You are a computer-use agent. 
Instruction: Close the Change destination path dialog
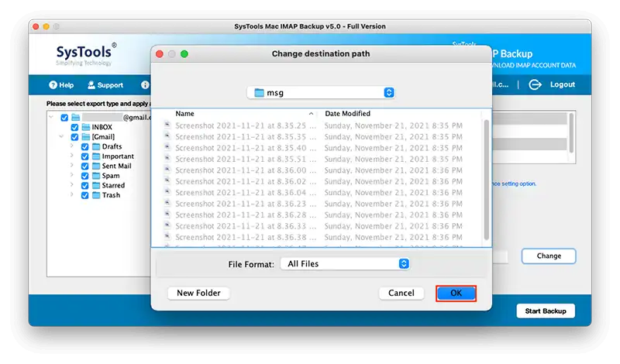(x=160, y=53)
